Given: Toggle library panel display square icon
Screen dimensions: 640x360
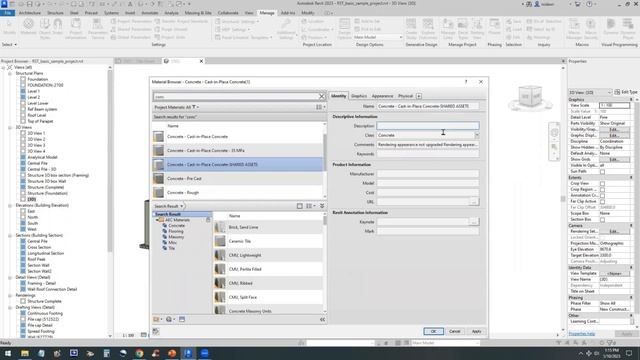Looking at the screenshot, I should pos(300,206).
